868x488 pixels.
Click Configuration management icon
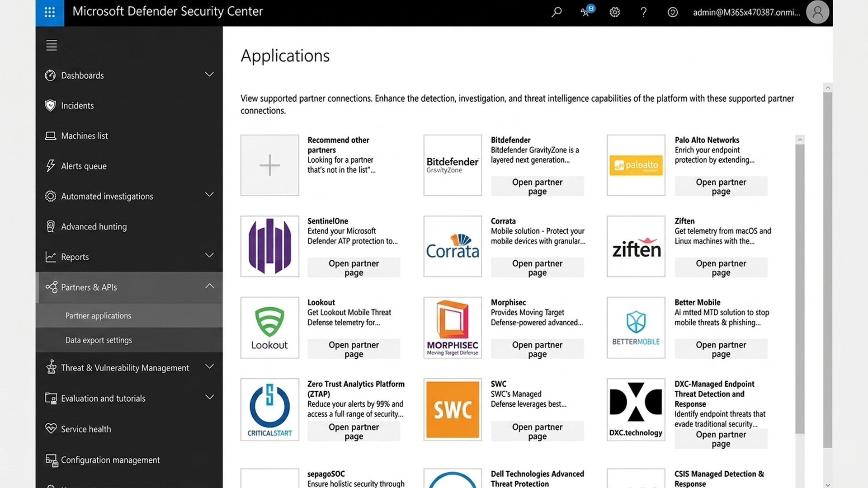click(52, 460)
